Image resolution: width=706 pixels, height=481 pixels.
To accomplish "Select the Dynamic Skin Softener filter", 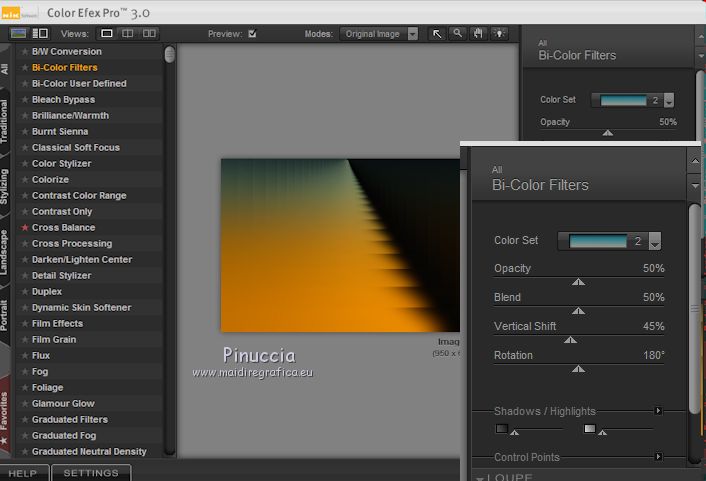I will (x=81, y=308).
